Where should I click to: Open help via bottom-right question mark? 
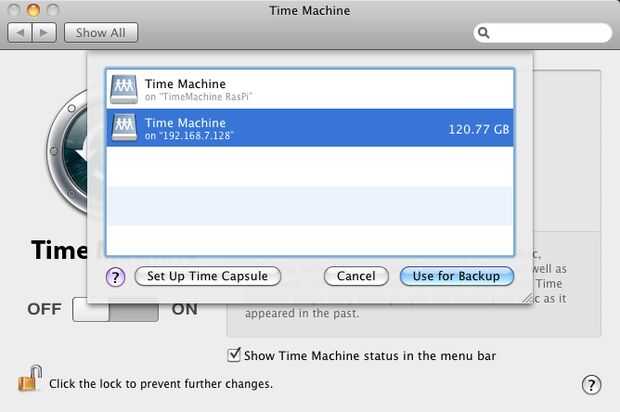tap(590, 385)
